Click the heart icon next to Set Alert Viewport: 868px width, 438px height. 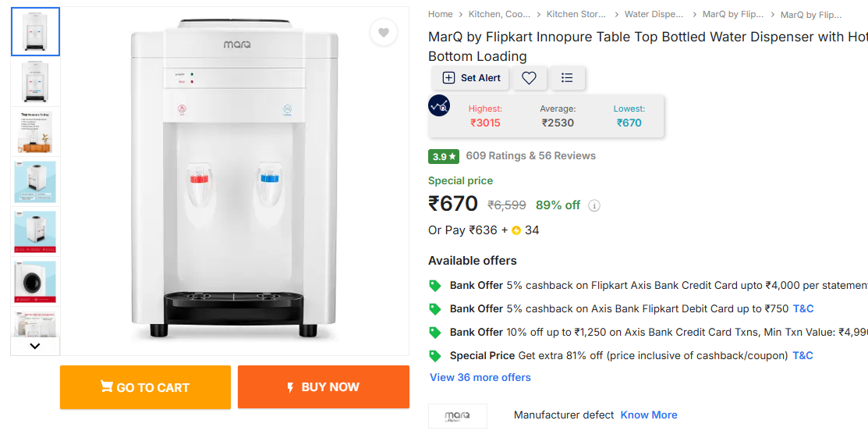[529, 78]
